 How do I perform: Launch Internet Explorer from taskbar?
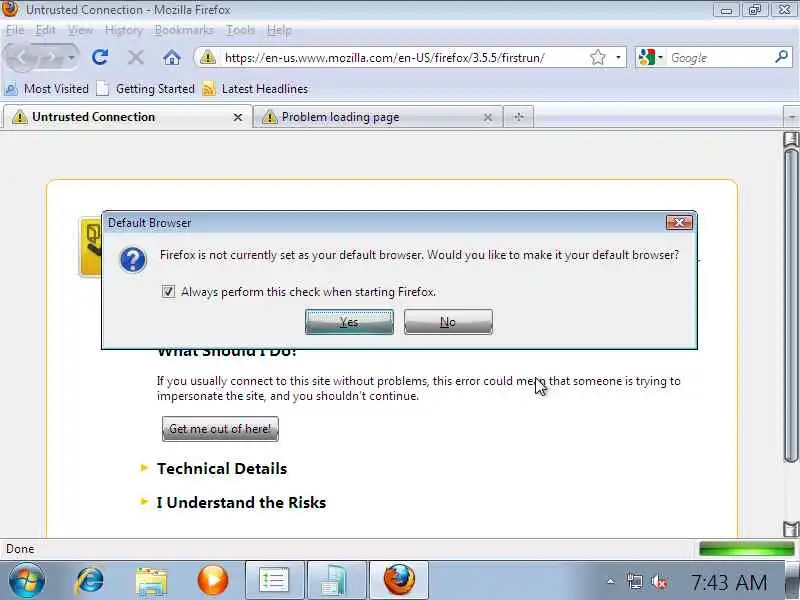90,581
